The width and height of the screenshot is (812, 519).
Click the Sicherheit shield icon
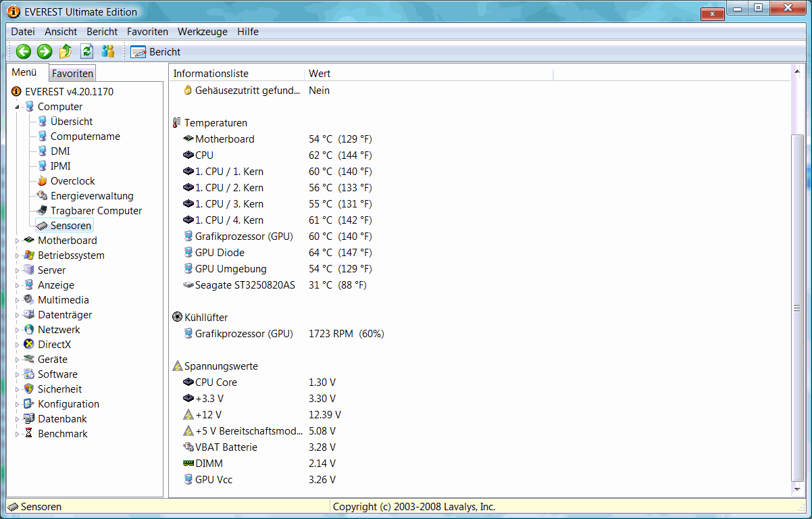(29, 389)
